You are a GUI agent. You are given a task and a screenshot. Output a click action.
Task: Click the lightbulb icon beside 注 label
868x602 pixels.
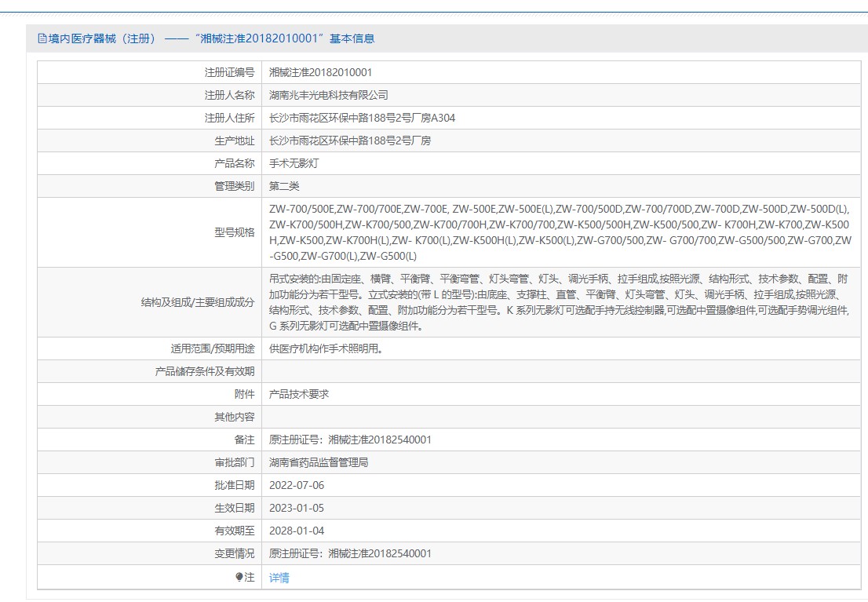[x=239, y=577]
